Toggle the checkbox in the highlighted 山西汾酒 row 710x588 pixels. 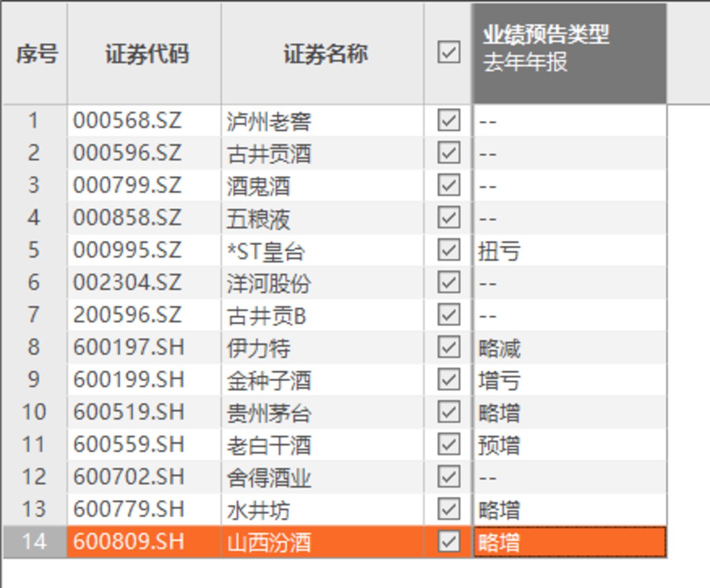click(x=449, y=542)
